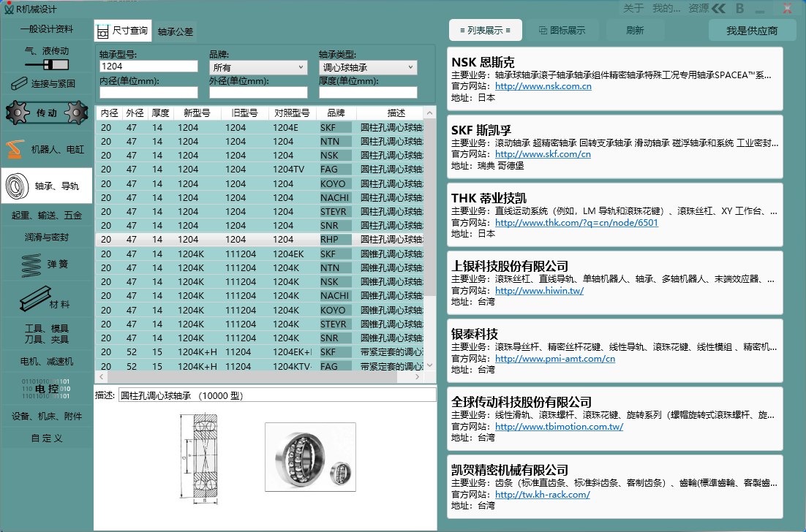Open 工具、模具 刀具、夹具 category

pos(47,334)
